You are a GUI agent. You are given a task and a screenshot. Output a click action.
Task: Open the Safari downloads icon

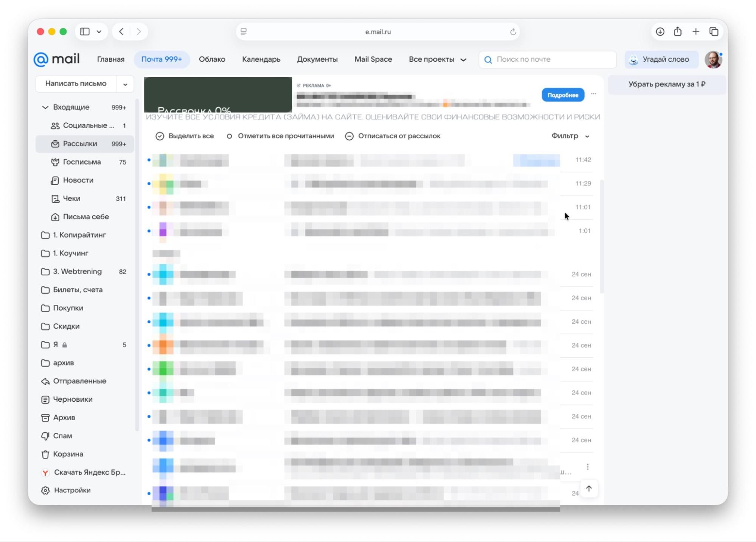click(660, 32)
